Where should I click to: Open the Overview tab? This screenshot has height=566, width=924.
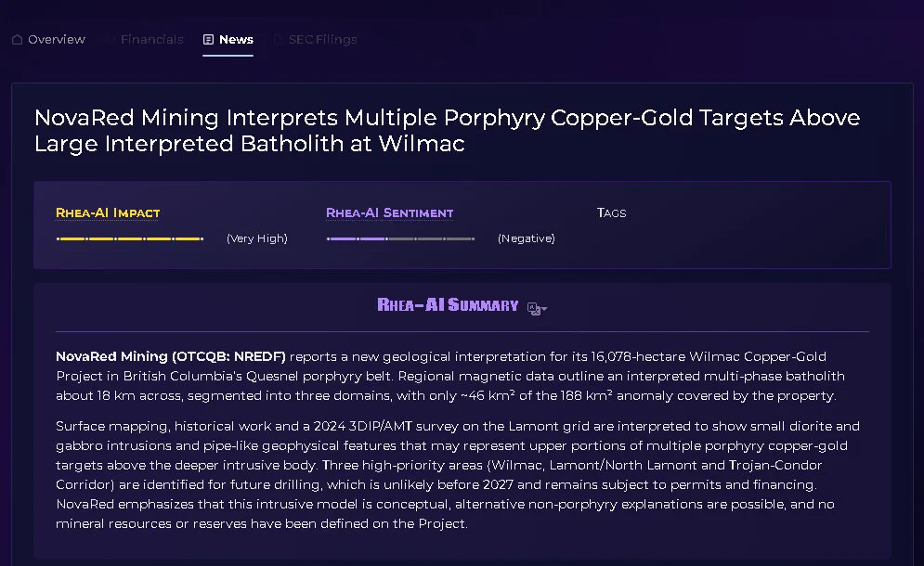pos(49,40)
